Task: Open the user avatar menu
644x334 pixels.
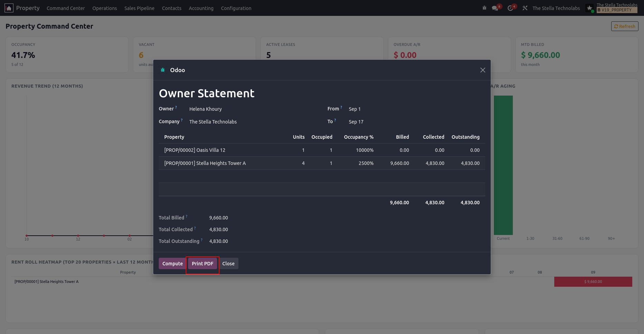Action: (589, 8)
